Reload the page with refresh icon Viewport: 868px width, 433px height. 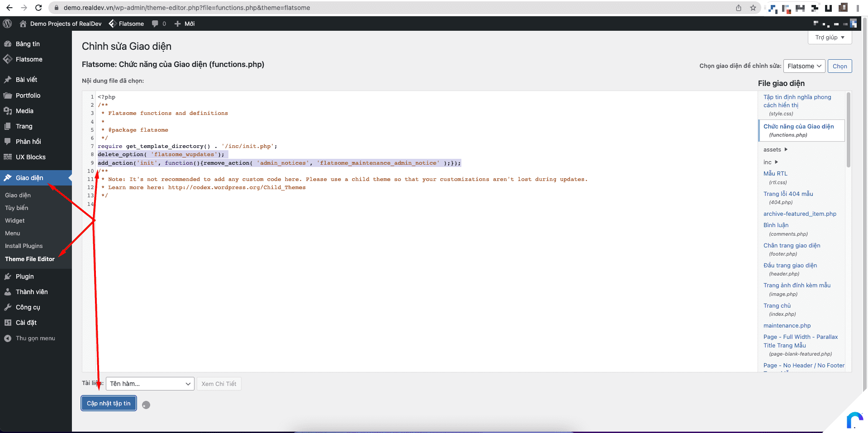[39, 8]
